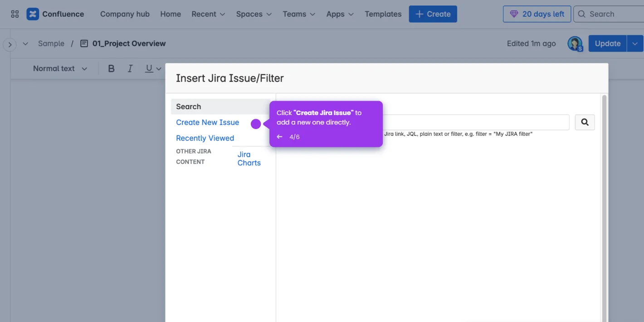This screenshot has height=322, width=644.
Task: Open the app switcher grid icon
Action: [x=15, y=14]
